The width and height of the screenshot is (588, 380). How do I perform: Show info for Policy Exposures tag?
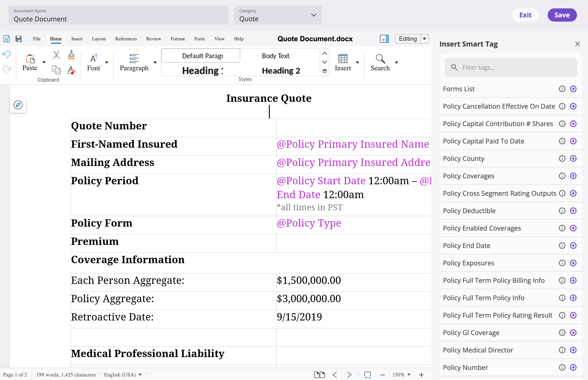click(x=562, y=263)
